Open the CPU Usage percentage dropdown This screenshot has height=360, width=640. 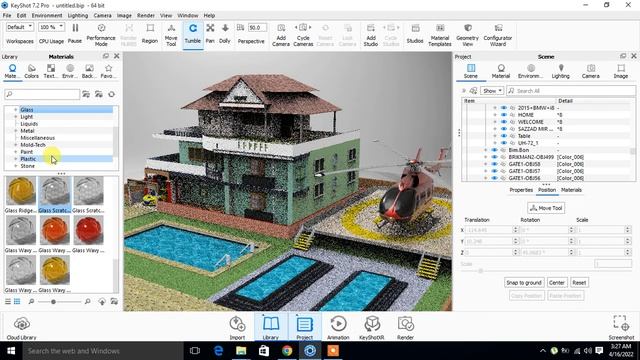click(51, 27)
